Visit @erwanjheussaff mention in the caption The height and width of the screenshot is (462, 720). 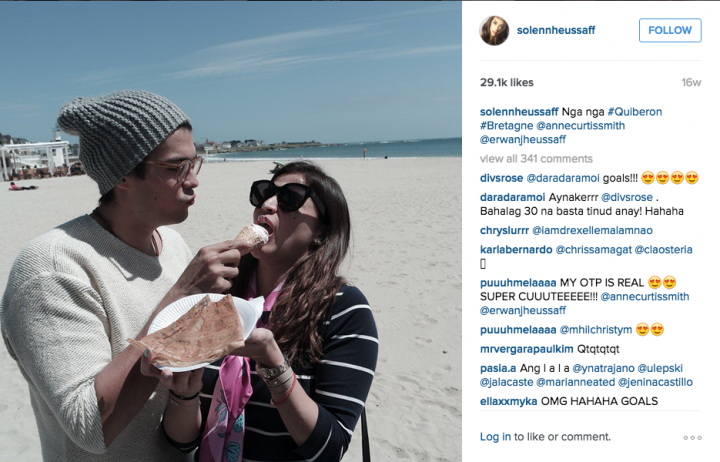pyautogui.click(x=523, y=139)
